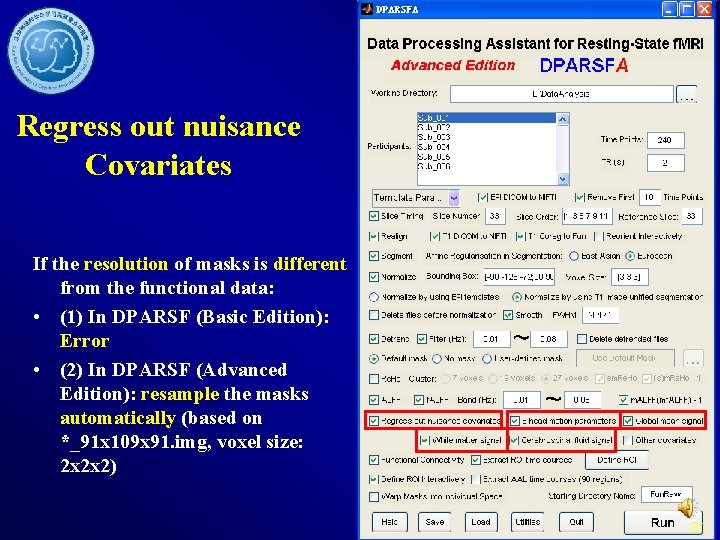Click the FWHM field
This screenshot has width=720, height=540.
click(x=601, y=315)
